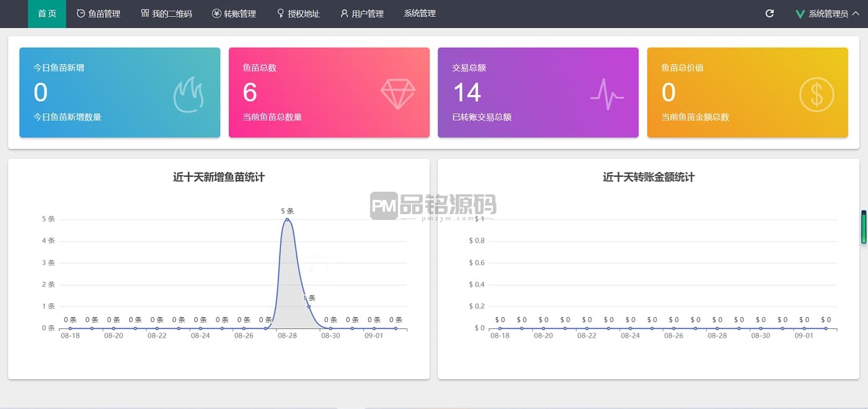Click the 今日鱼苗新增 card title

coord(59,68)
